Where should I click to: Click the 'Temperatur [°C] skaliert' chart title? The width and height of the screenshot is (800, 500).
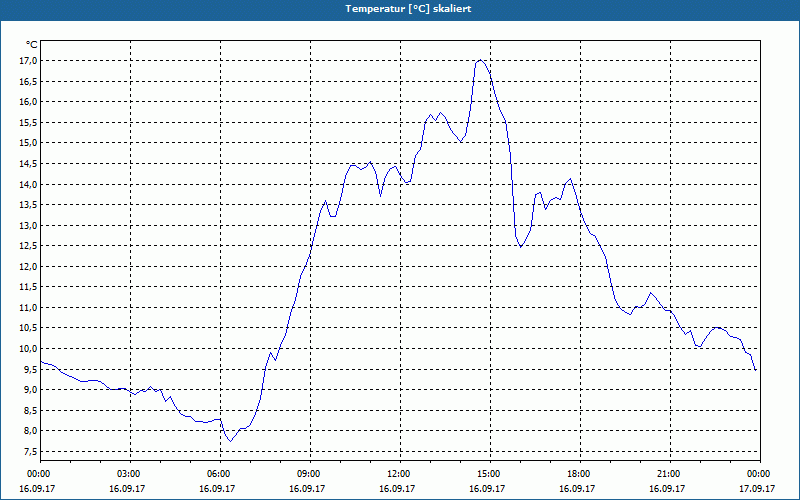click(408, 9)
